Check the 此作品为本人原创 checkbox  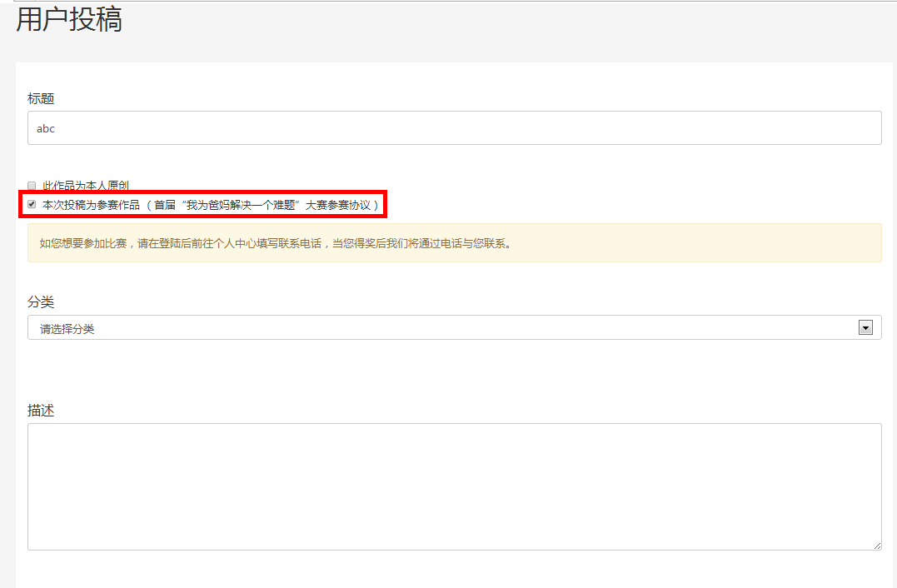(32, 186)
